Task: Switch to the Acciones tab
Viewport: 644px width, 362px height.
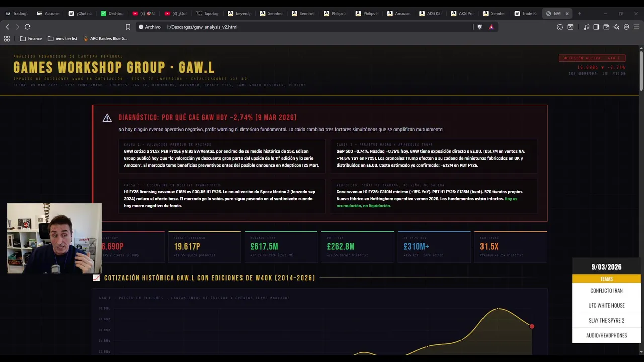Action: coord(48,13)
